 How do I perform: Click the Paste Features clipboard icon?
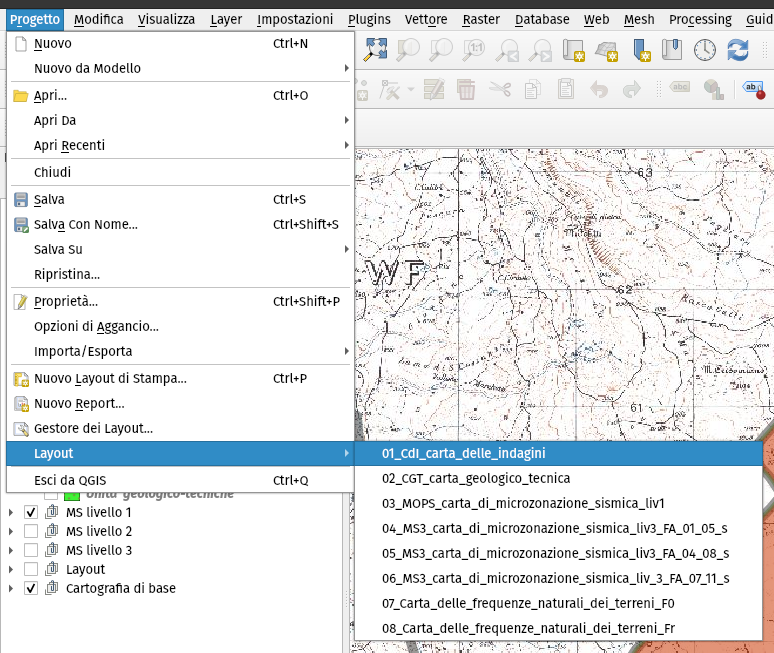pyautogui.click(x=566, y=90)
